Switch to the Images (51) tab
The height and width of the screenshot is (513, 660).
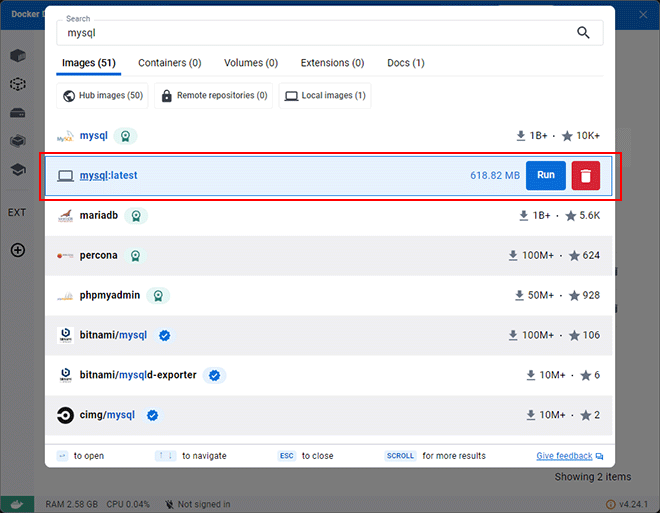tap(89, 63)
